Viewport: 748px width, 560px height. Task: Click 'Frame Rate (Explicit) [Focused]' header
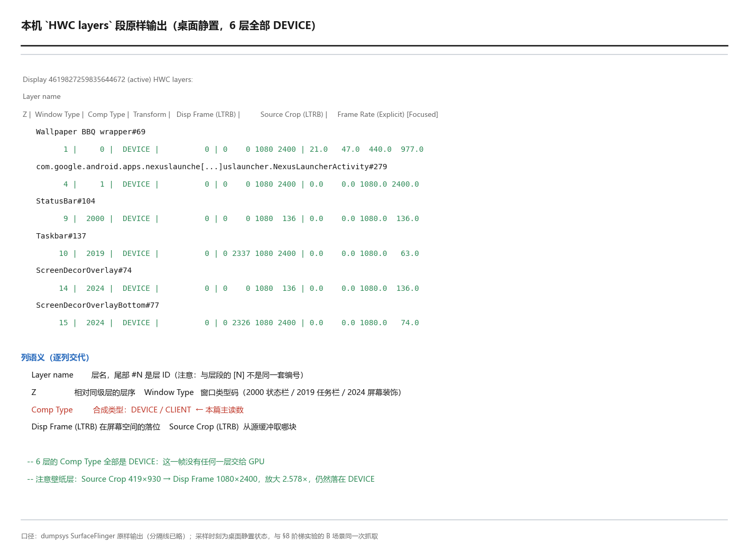387,114
